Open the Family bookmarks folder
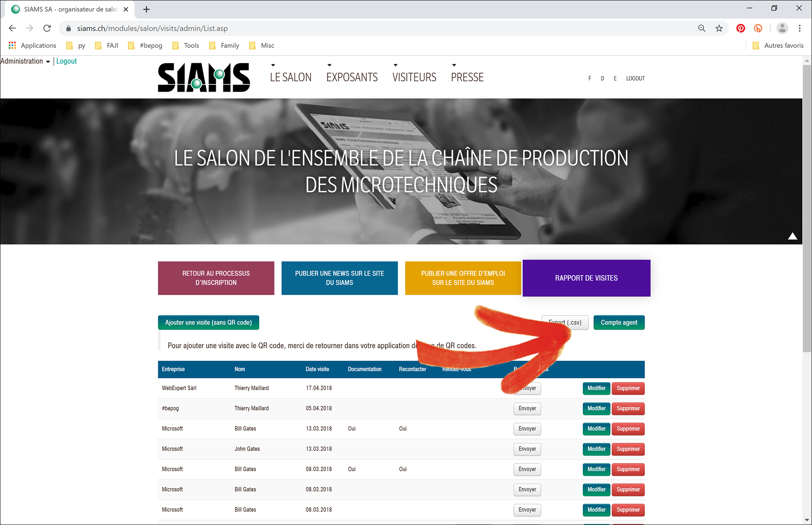This screenshot has height=525, width=812. click(x=224, y=45)
